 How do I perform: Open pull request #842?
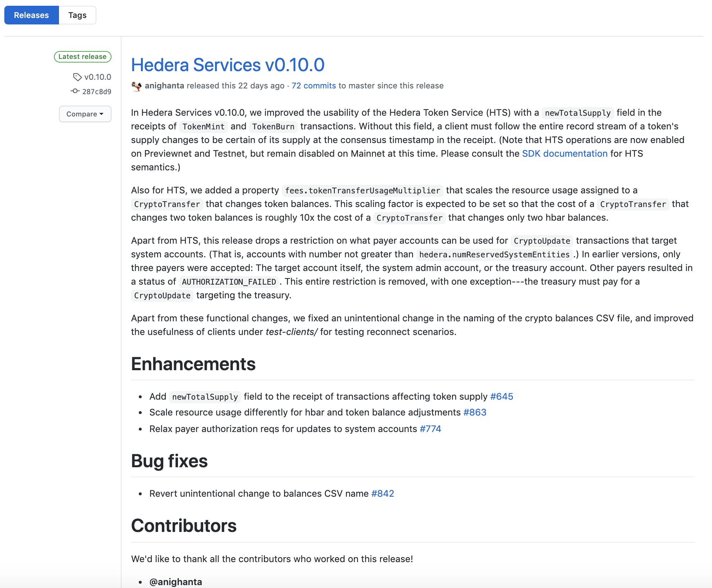pyautogui.click(x=383, y=493)
